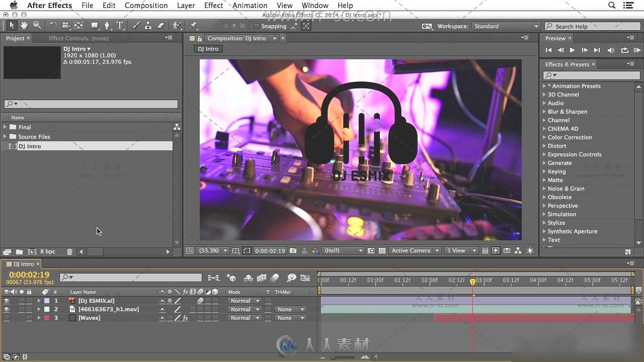Viewport: 644px width, 362px height.
Task: Toggle the Snapping checkbox
Action: pyautogui.click(x=256, y=26)
